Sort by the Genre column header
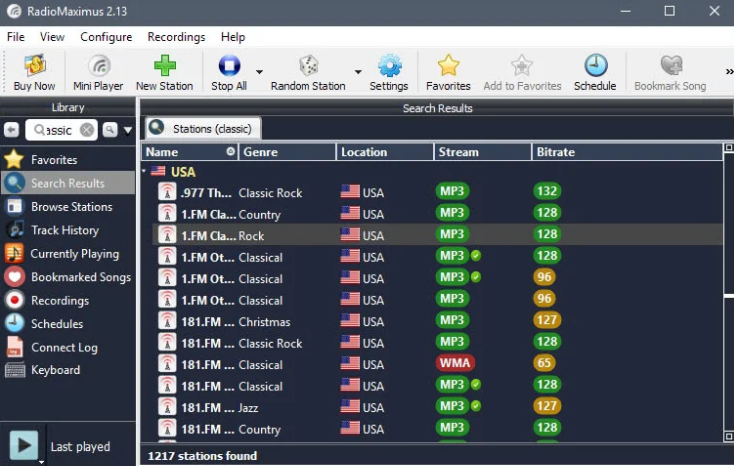 click(287, 152)
